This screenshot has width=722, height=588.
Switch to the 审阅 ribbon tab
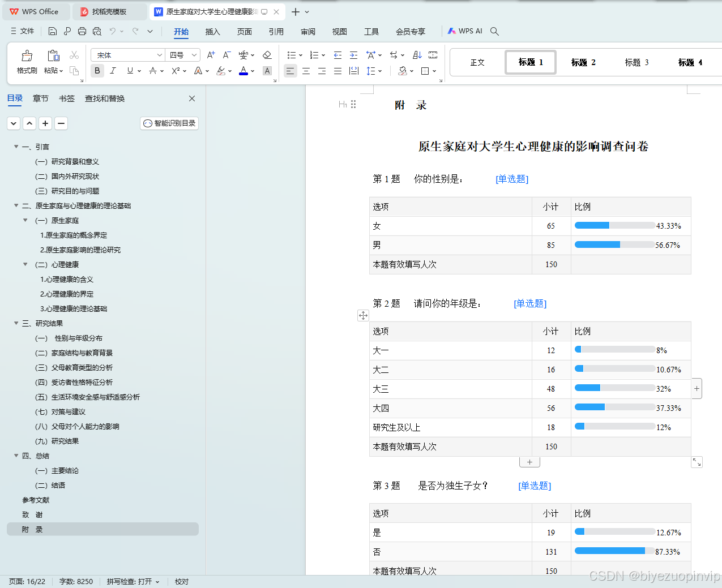pyautogui.click(x=307, y=32)
